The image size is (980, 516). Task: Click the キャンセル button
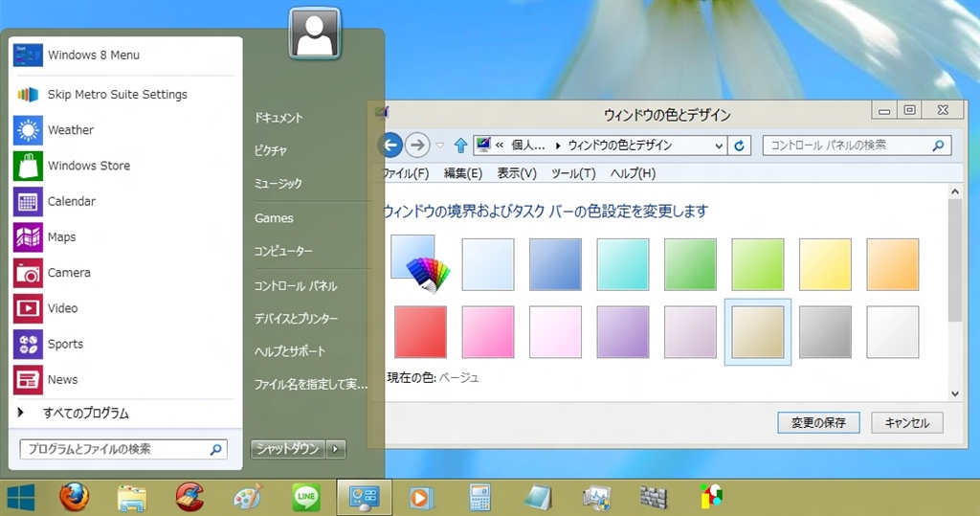click(x=908, y=422)
